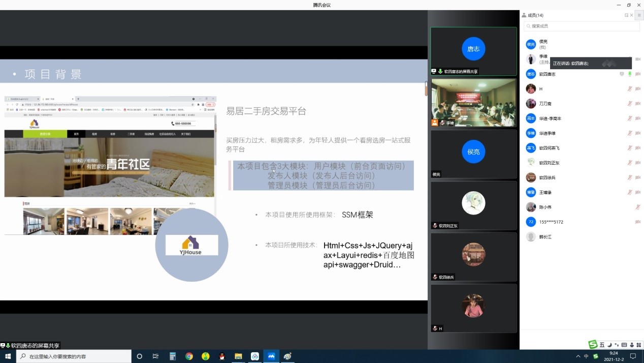Screen dimensions: 644x363
Task: Select 唐志 screen share video tile
Action: click(x=473, y=51)
